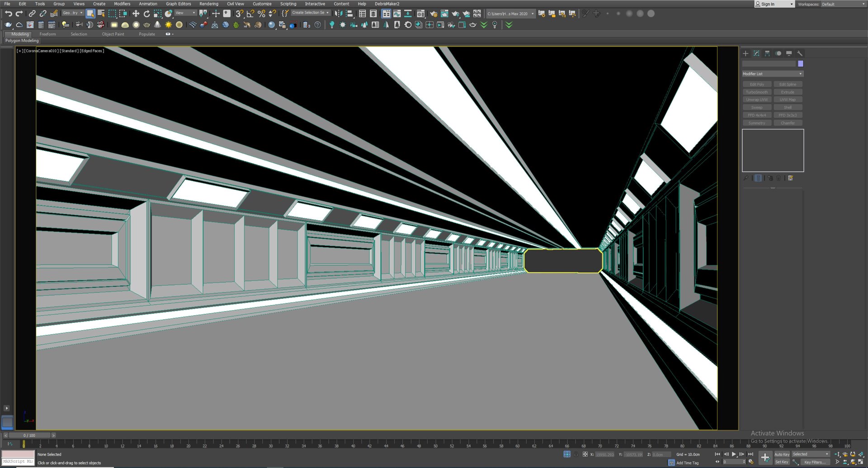The height and width of the screenshot is (468, 868).
Task: Open the Graph Editors menu
Action: [x=178, y=4]
